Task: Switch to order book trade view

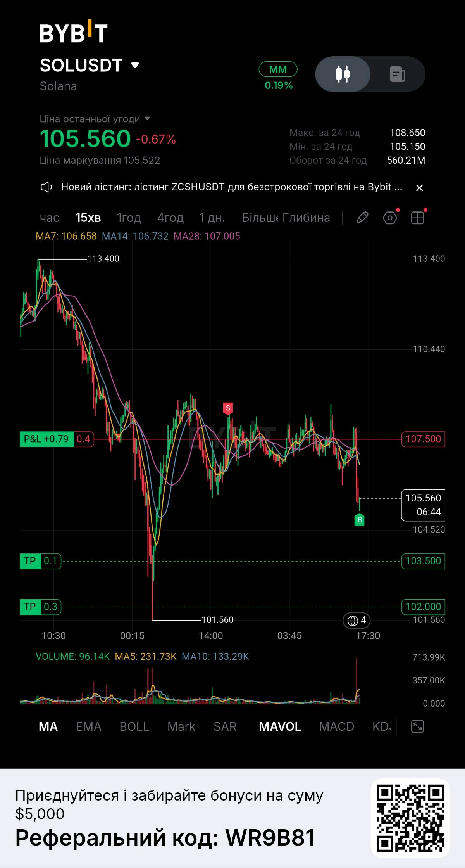Action: [398, 74]
